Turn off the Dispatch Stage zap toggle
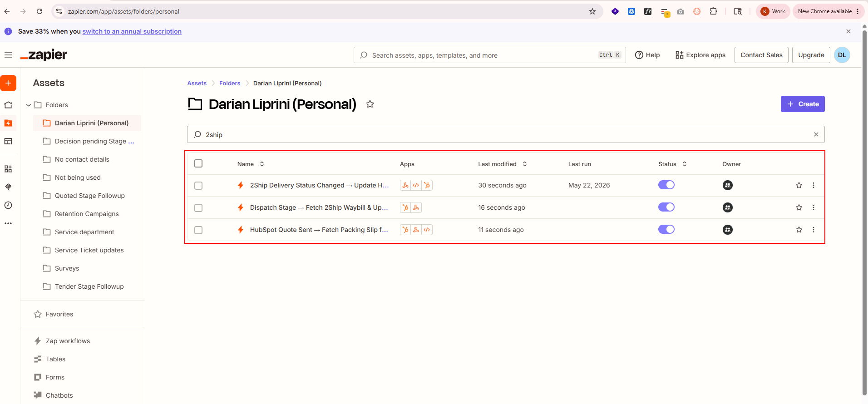This screenshot has width=868, height=404. coord(666,207)
